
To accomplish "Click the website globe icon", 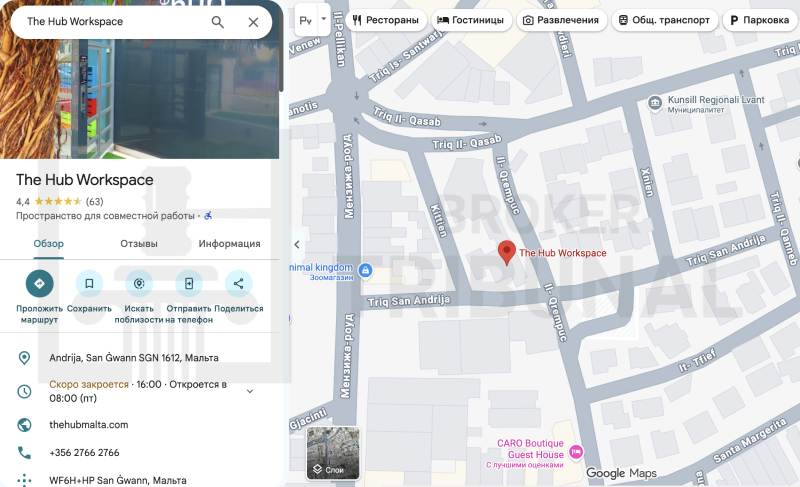I will [x=24, y=424].
